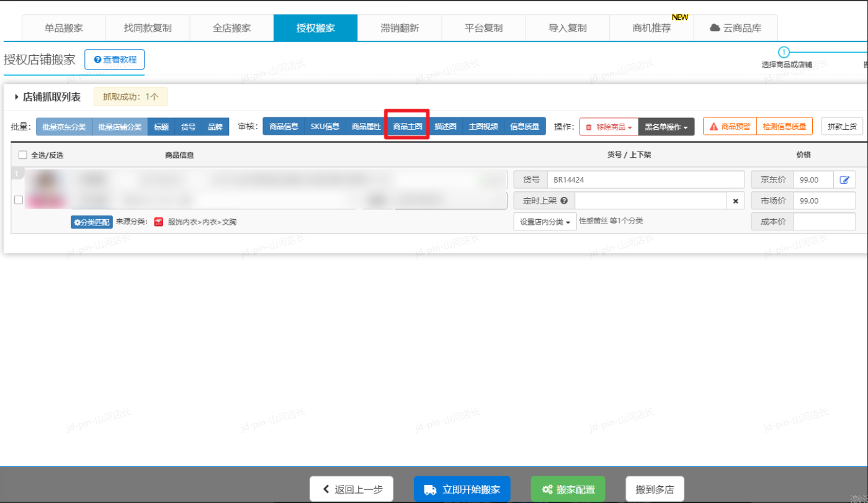868x503 pixels.
Task: Switch to the 滞销翻新 tab
Action: 400,28
